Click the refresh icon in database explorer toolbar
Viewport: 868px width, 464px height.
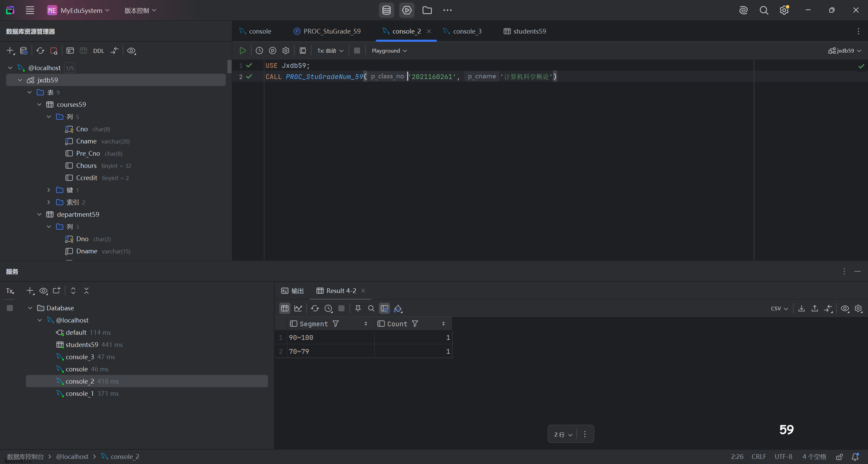coord(40,51)
